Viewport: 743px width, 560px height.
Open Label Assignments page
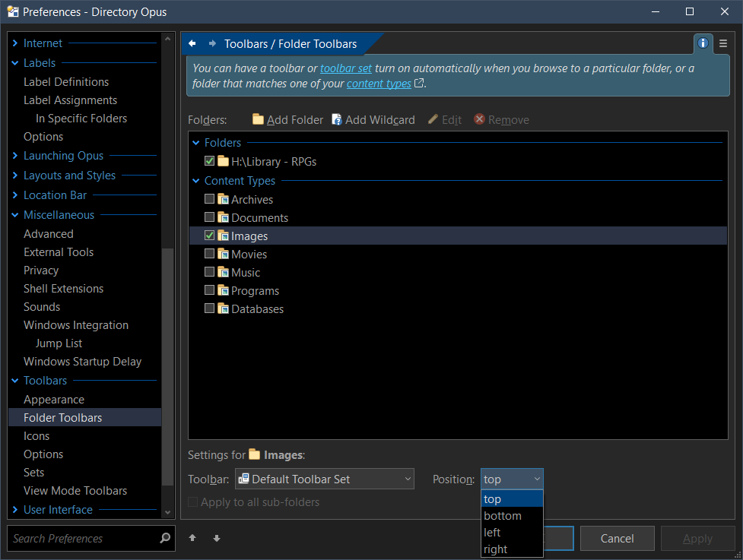(70, 100)
